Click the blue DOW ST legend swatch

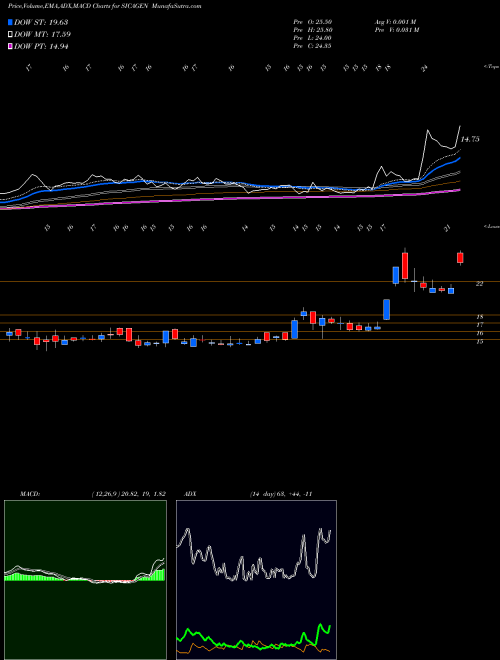(10, 22)
